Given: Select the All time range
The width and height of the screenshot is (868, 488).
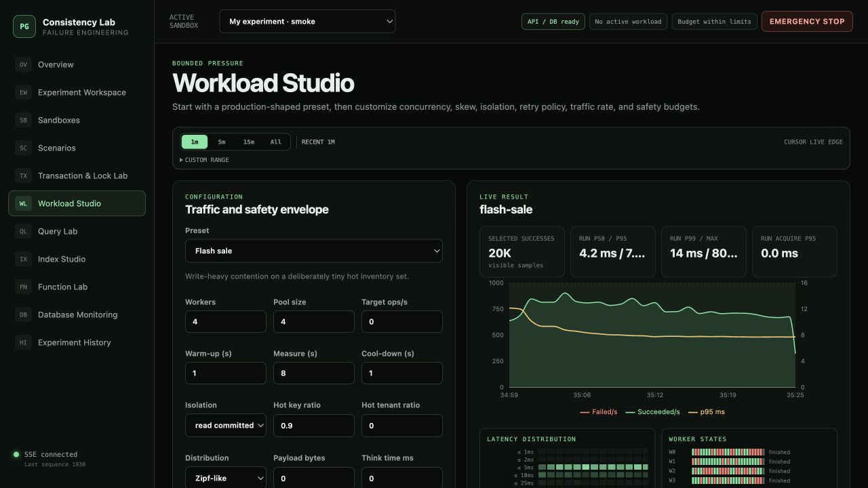Looking at the screenshot, I should click(276, 142).
